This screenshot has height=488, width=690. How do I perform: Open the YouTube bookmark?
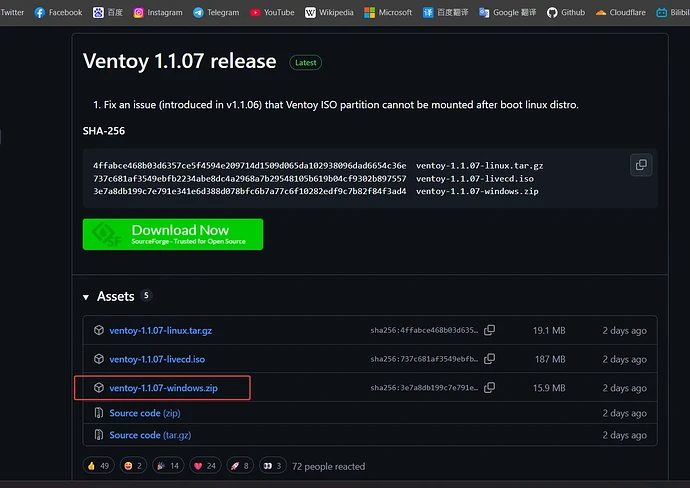point(271,13)
